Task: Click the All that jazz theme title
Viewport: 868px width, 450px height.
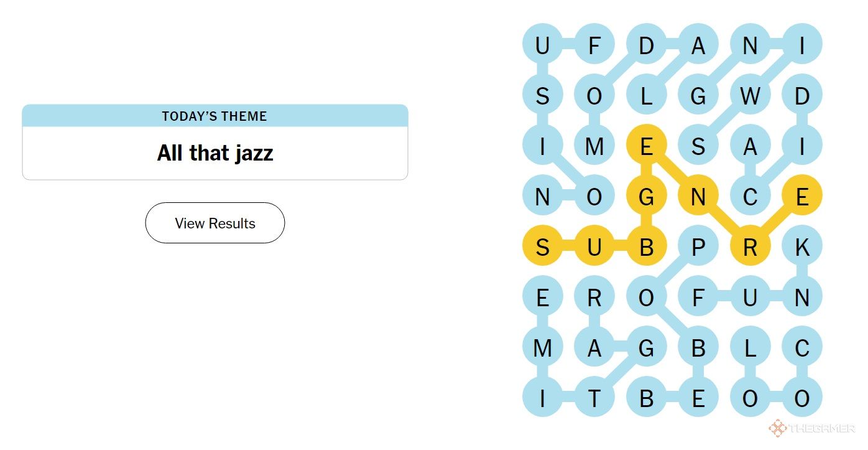Action: [x=215, y=152]
